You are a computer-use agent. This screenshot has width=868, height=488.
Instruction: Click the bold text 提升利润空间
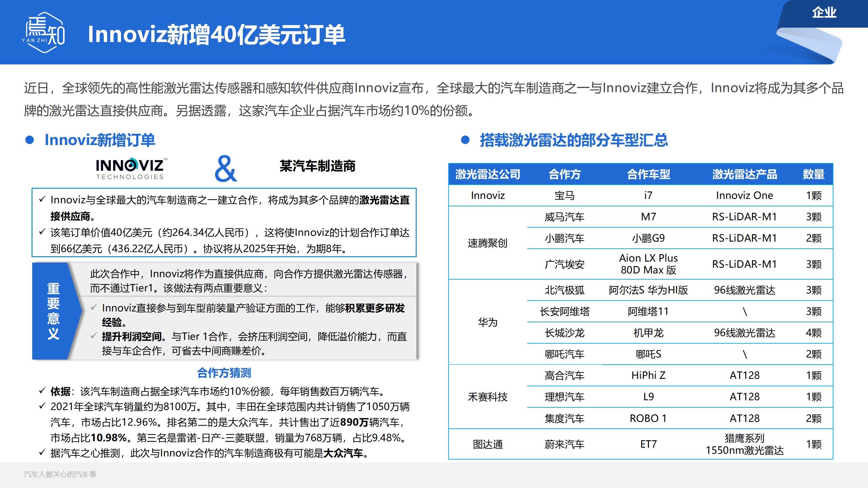pos(132,337)
